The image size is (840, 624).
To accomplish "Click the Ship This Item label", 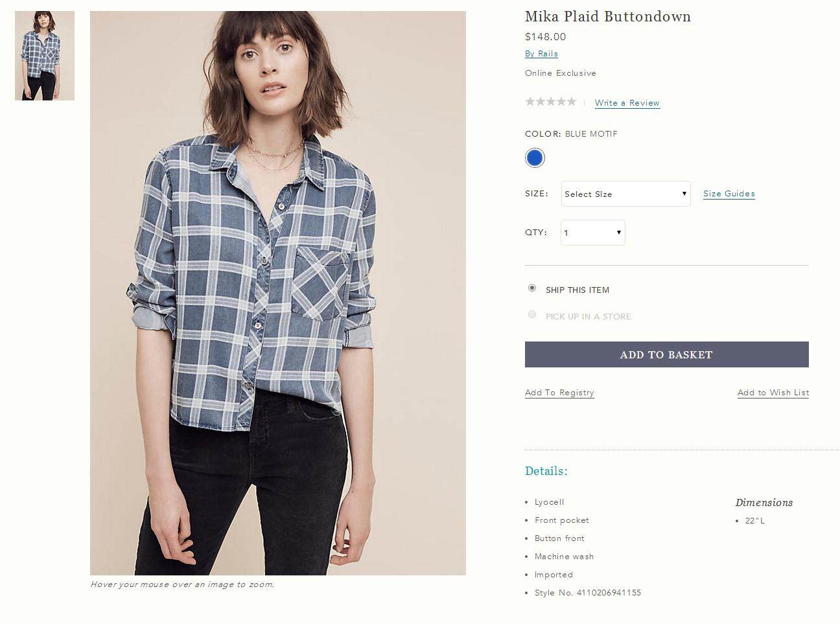I will pyautogui.click(x=577, y=290).
